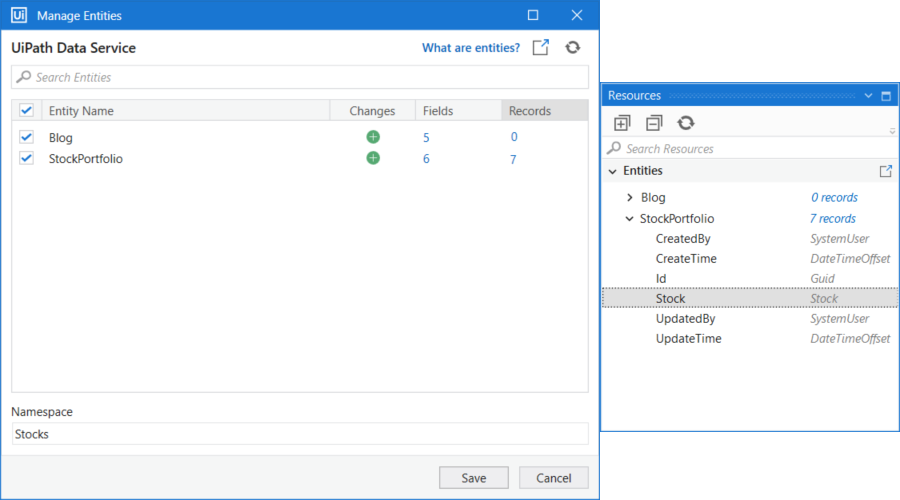
Task: Select the UpdatedBy field in Resources
Action: pyautogui.click(x=685, y=319)
